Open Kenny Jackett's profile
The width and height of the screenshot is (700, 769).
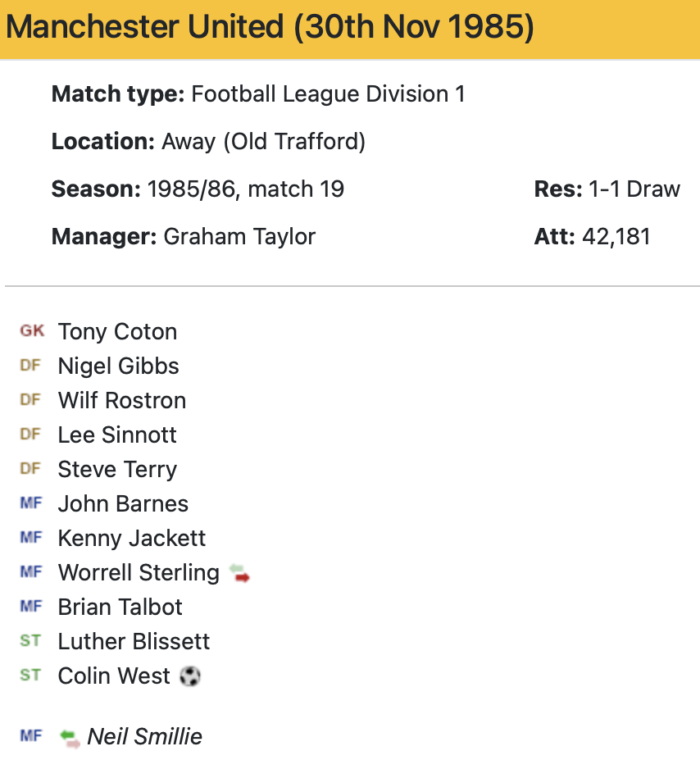131,539
